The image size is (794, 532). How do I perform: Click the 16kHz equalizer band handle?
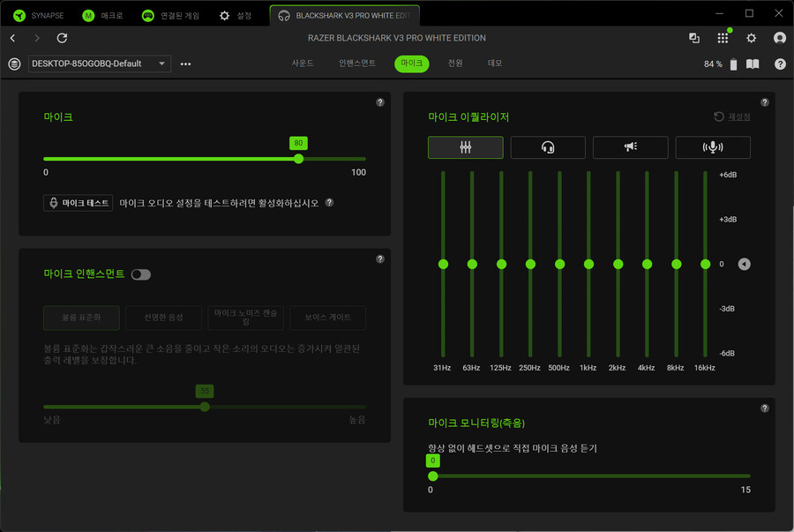(x=705, y=264)
